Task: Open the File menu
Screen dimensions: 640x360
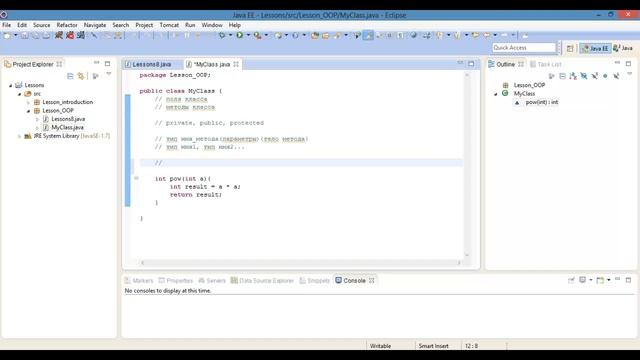Action: click(7, 25)
